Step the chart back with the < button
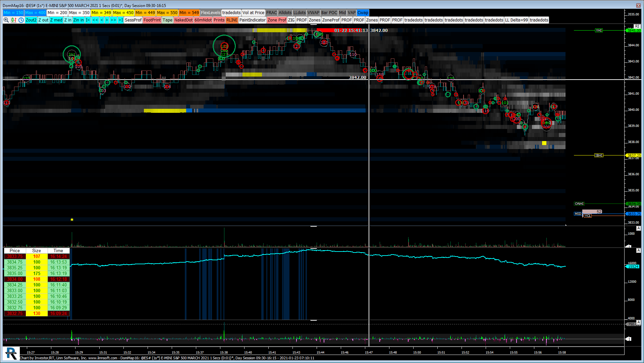This screenshot has height=363, width=644. (x=102, y=20)
